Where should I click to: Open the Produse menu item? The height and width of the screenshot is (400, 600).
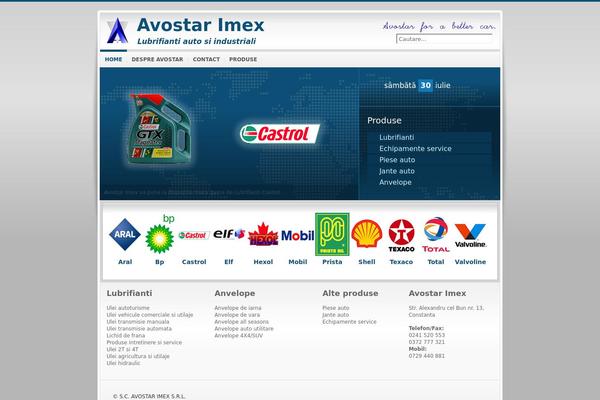click(243, 59)
